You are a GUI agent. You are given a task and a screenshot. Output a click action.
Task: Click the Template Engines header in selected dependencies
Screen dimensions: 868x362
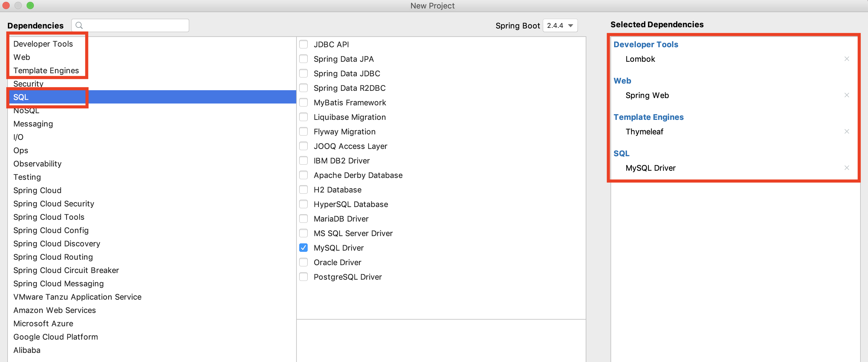648,117
